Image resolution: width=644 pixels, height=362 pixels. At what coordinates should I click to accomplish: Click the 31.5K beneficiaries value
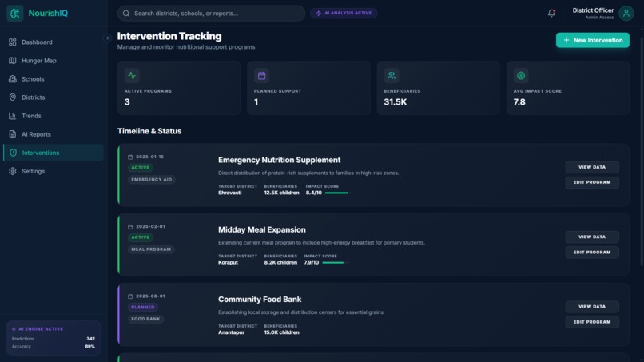point(395,102)
